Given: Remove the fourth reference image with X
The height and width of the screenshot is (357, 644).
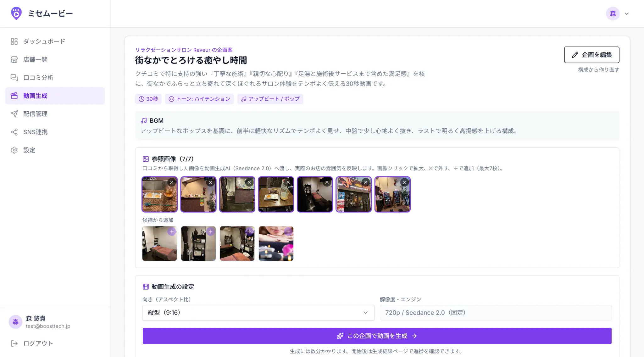Looking at the screenshot, I should point(288,182).
